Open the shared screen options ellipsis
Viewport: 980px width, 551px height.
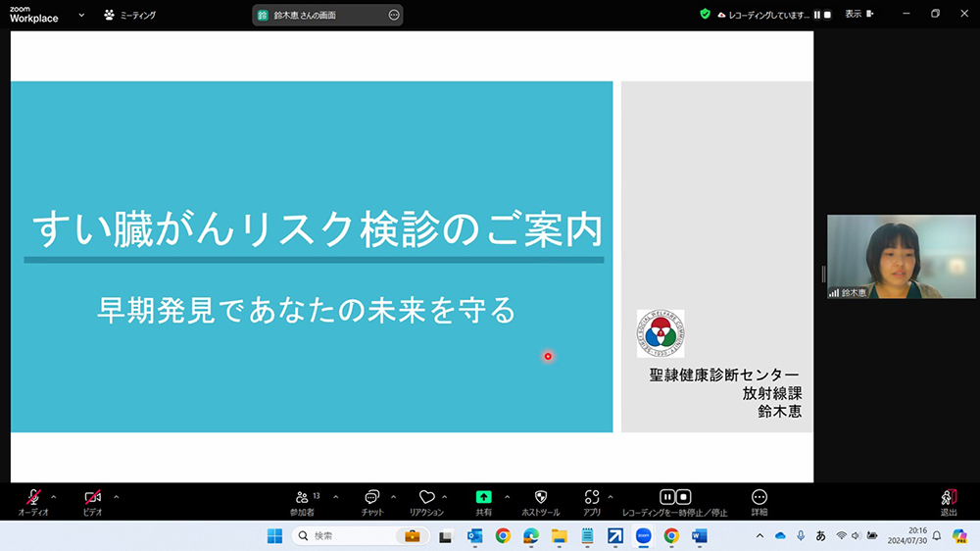coord(393,16)
